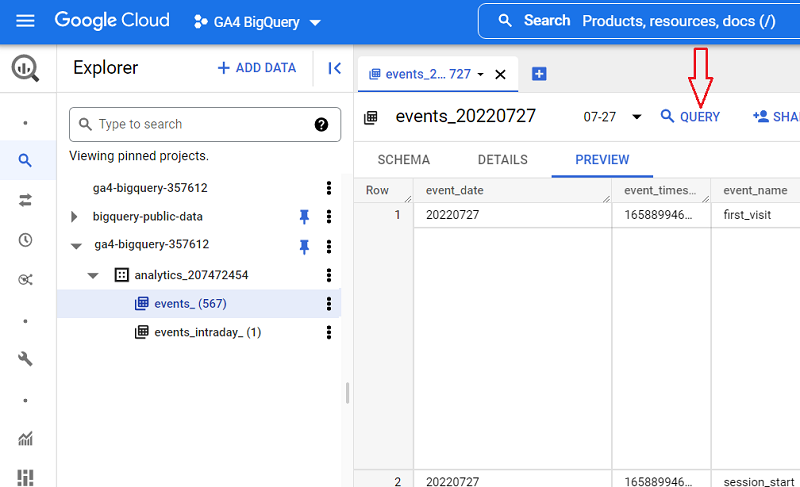Collapse the pinned ga4-bigquery-357612 project
Viewport: 800px width, 487px height.
pos(76,246)
